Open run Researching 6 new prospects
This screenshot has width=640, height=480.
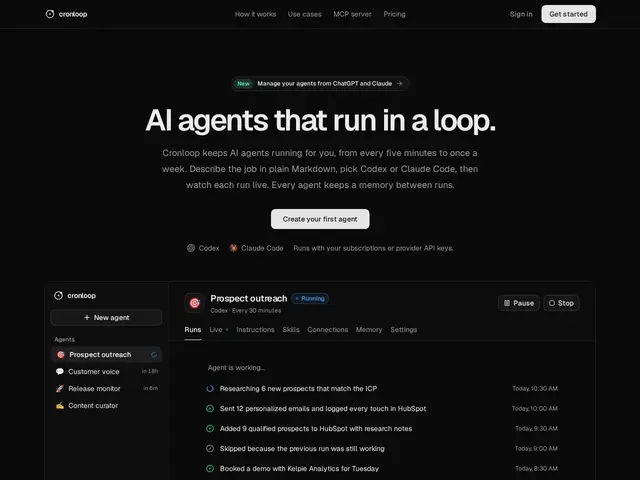pos(382,389)
